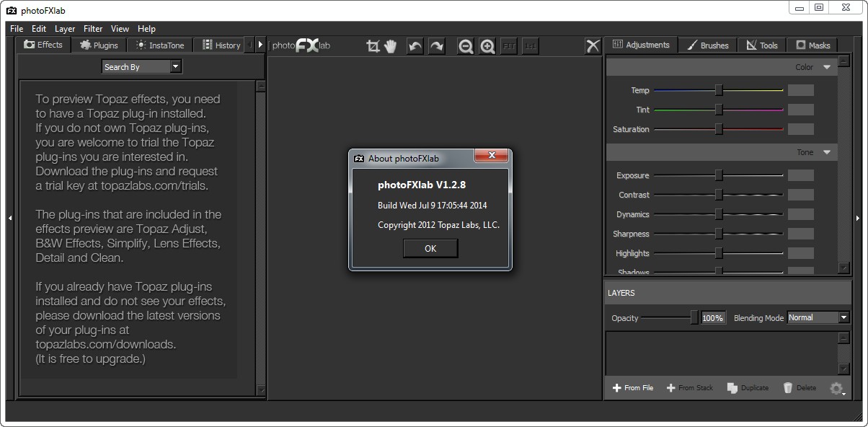Click the Adjustments panel scroll-up arrow

[844, 62]
